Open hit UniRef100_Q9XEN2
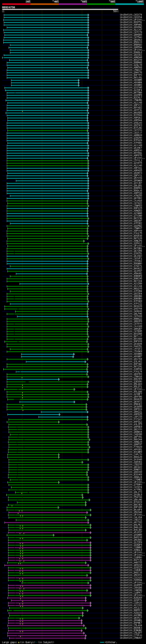Screen dimensions: 146x644 pos(131,27)
